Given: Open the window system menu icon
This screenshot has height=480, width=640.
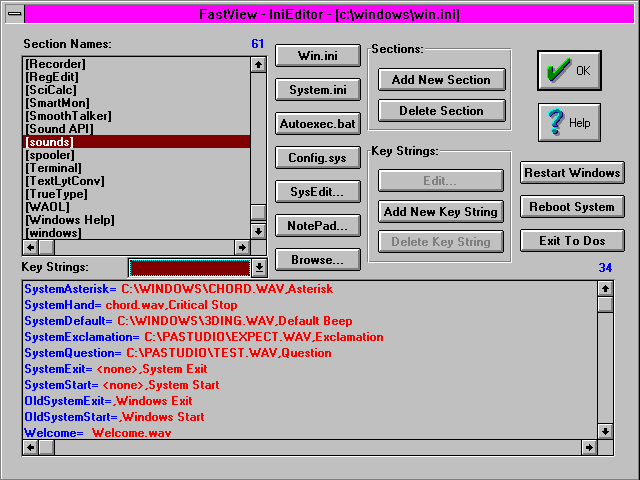Looking at the screenshot, I should point(15,14).
